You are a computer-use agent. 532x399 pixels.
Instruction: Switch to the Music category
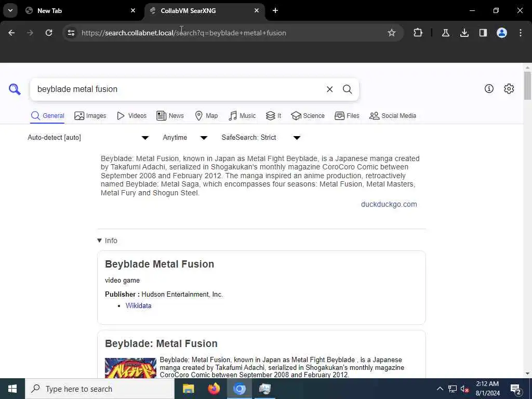[x=242, y=116]
